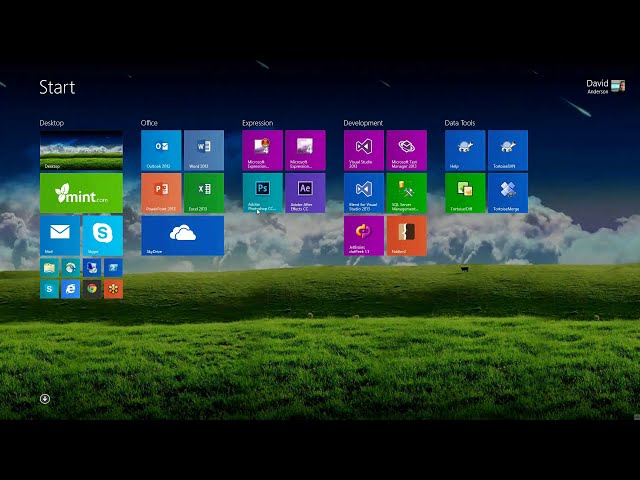Viewport: 640px width, 480px height.
Task: Open the small orange flower tile
Action: (x=113, y=289)
